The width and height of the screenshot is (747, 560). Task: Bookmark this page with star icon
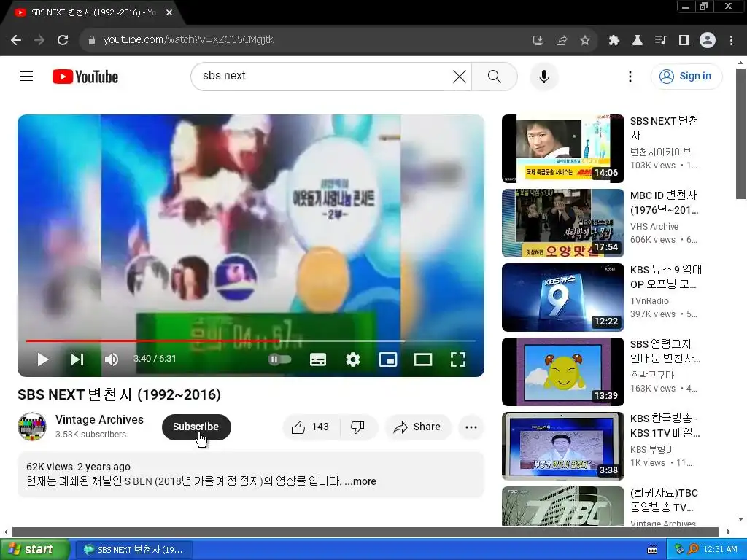point(585,41)
